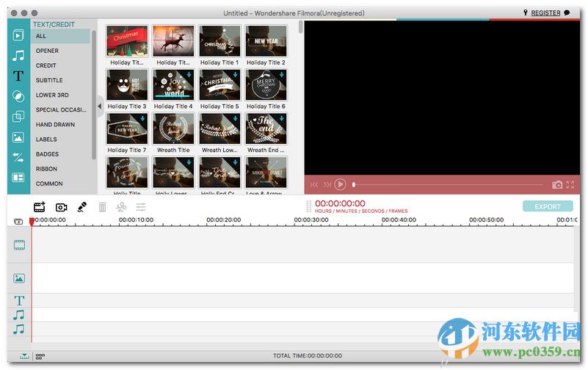The image size is (588, 370).
Task: Click the REGISTER link
Action: pyautogui.click(x=545, y=12)
